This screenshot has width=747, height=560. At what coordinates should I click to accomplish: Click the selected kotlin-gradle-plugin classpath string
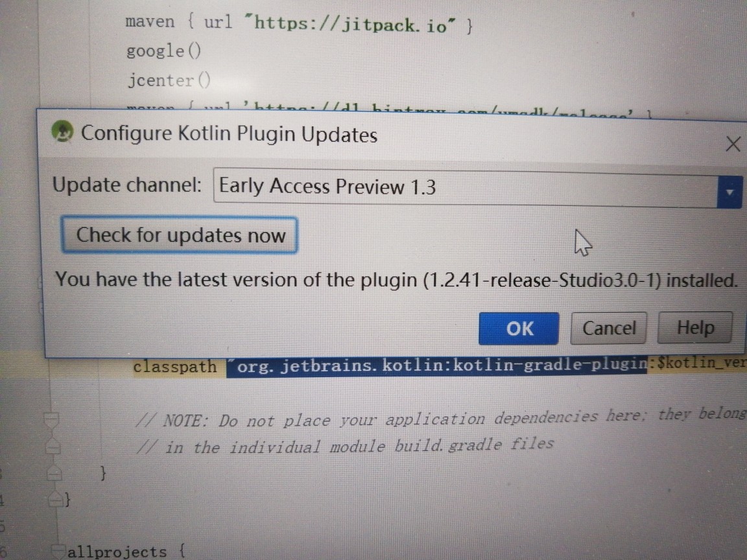(436, 366)
